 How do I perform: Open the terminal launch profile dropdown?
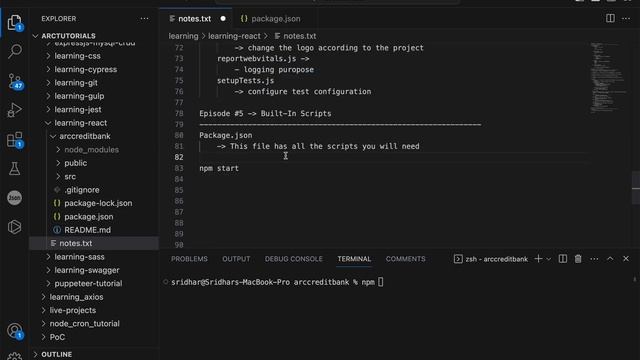point(549,259)
